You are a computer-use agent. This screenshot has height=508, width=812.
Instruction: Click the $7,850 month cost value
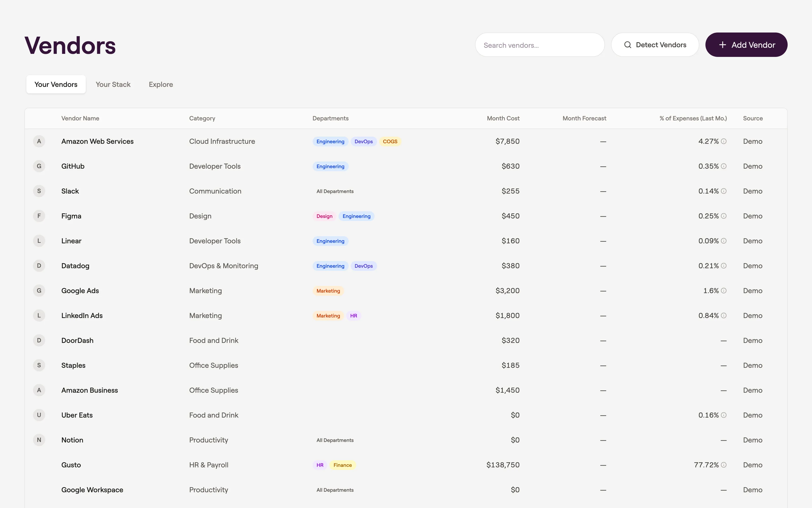(x=507, y=141)
